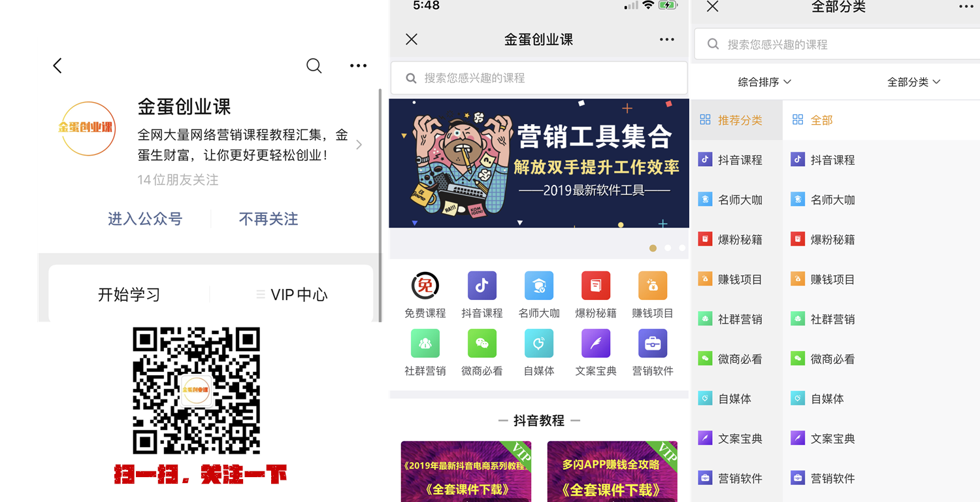The height and width of the screenshot is (502, 980).
Task: Expand 全部分类 filter dropdown
Action: 913,82
